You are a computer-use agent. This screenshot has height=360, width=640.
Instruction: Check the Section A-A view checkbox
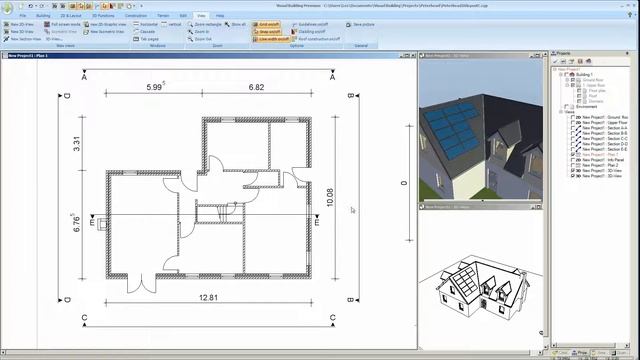coord(573,128)
